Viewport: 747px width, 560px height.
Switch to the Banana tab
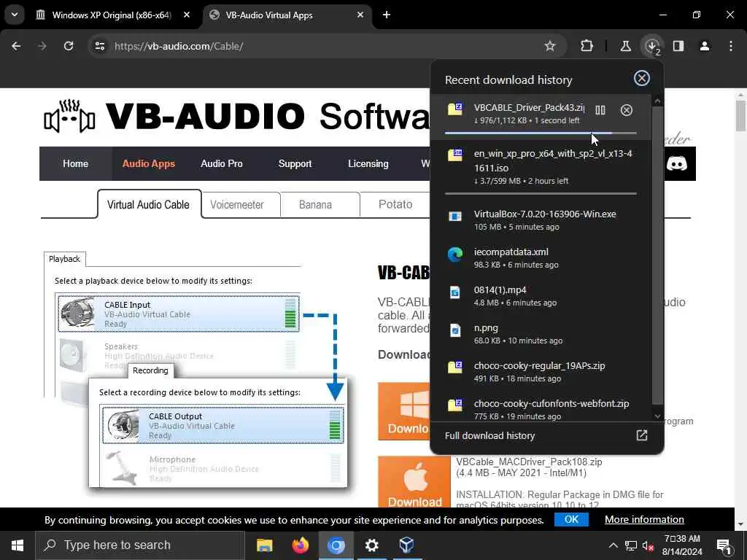click(x=315, y=205)
